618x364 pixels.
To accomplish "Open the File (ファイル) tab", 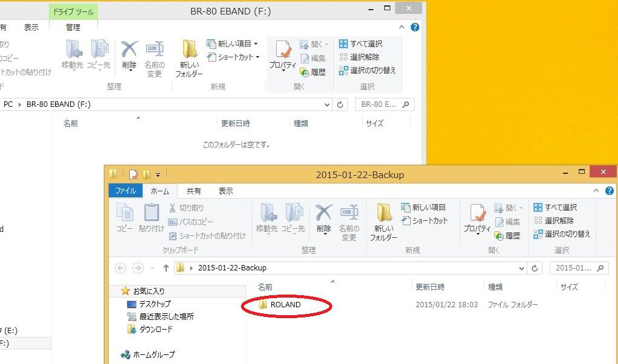I will point(125,191).
